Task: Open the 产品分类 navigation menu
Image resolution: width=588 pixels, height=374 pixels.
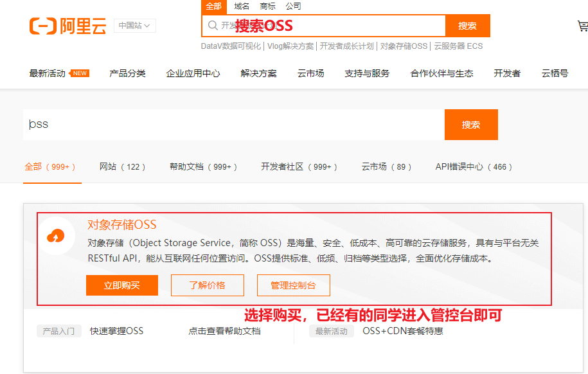Action: pos(127,73)
